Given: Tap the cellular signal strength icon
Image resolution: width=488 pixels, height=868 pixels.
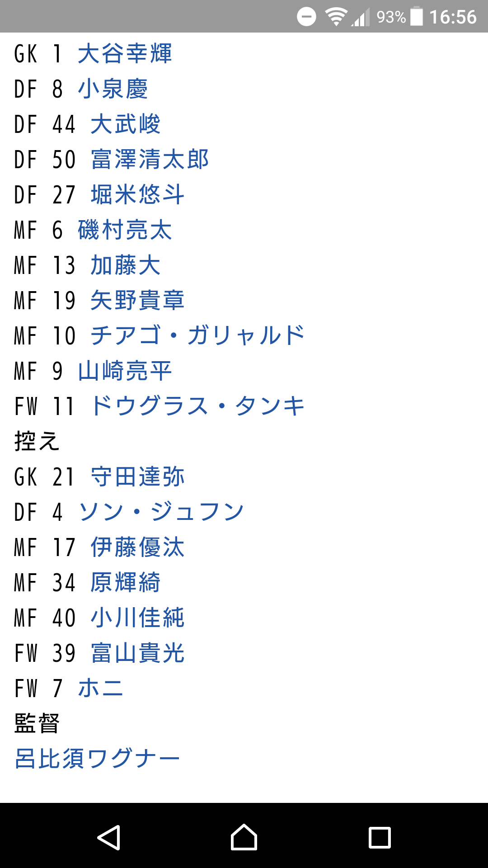Looking at the screenshot, I should tap(361, 18).
